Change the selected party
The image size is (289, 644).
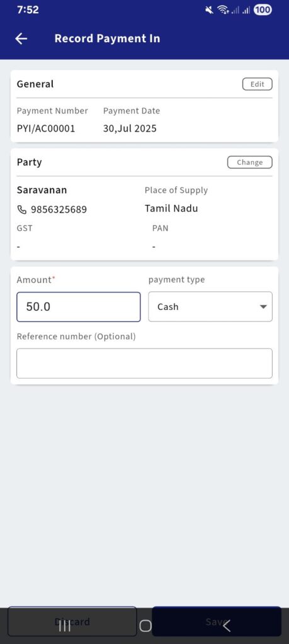(249, 162)
